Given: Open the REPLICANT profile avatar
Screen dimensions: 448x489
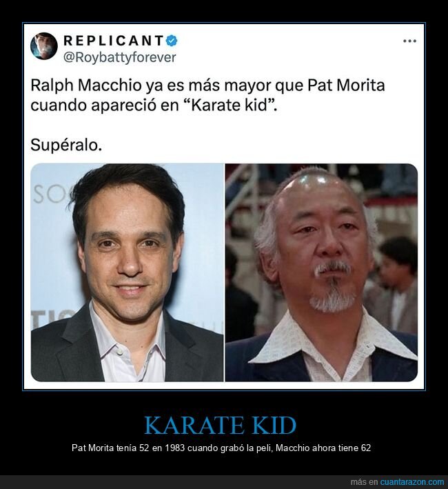Looking at the screenshot, I should (x=44, y=46).
